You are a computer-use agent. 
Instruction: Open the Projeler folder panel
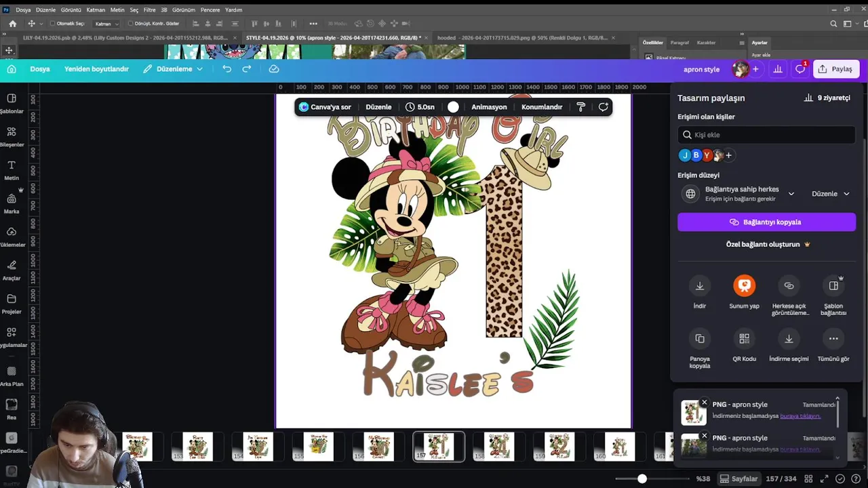[12, 304]
